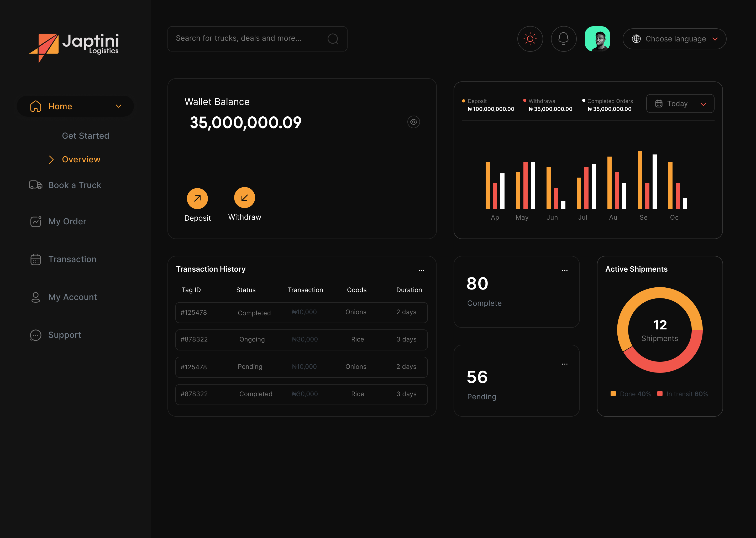Click the 12 Shipments center label
Image resolution: width=756 pixels, height=538 pixels.
pyautogui.click(x=660, y=330)
